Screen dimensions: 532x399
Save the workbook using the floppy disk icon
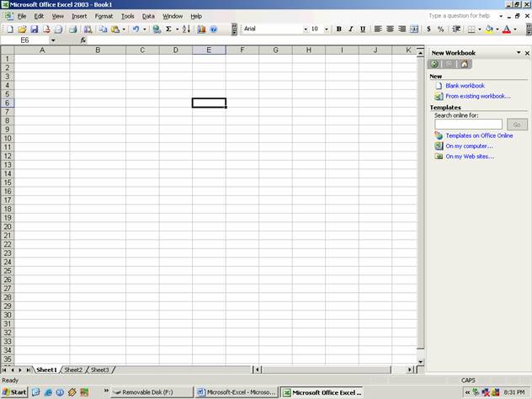[35, 29]
